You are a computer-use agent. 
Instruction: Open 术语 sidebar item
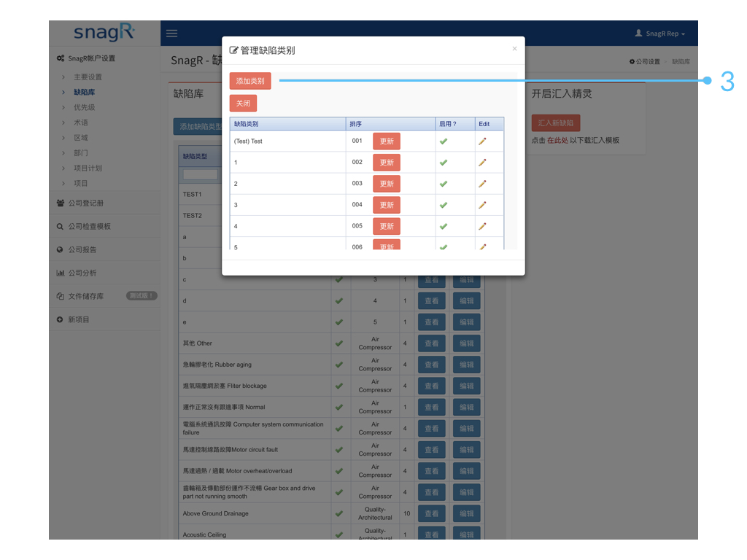coord(80,122)
